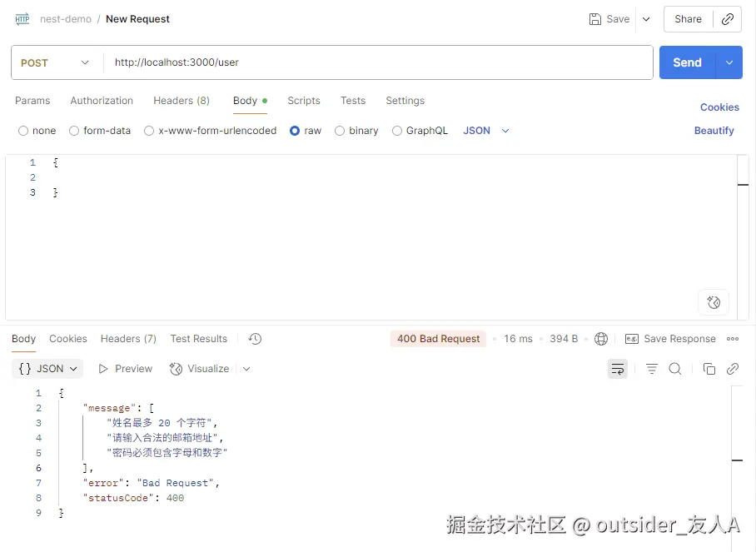Open filter icon in response toolbar
Screen dimensions: 756x552
click(x=651, y=369)
